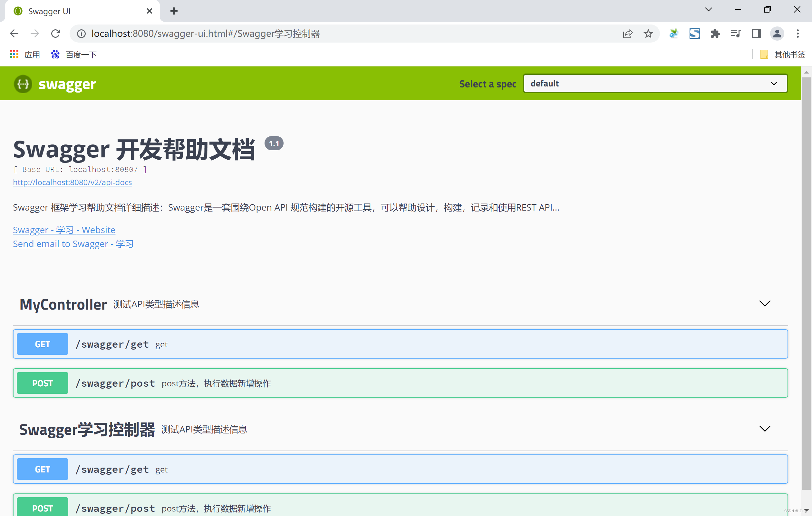Click the share page icon
This screenshot has width=812, height=516.
tap(627, 34)
